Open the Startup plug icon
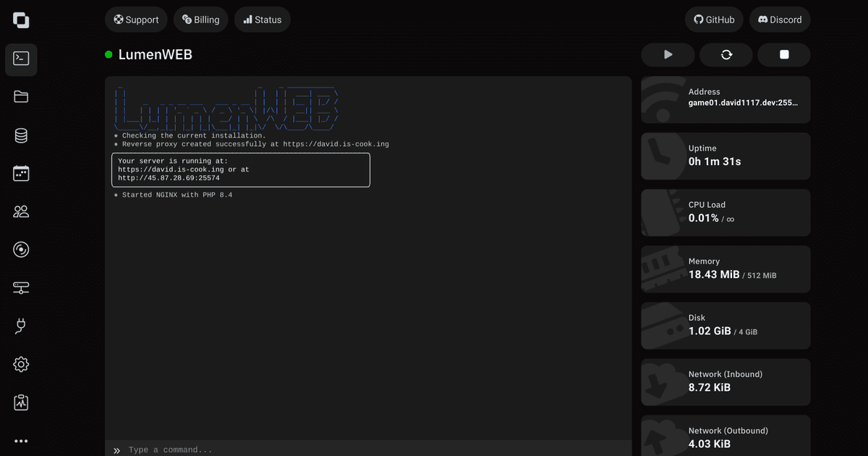The height and width of the screenshot is (456, 868). click(21, 326)
